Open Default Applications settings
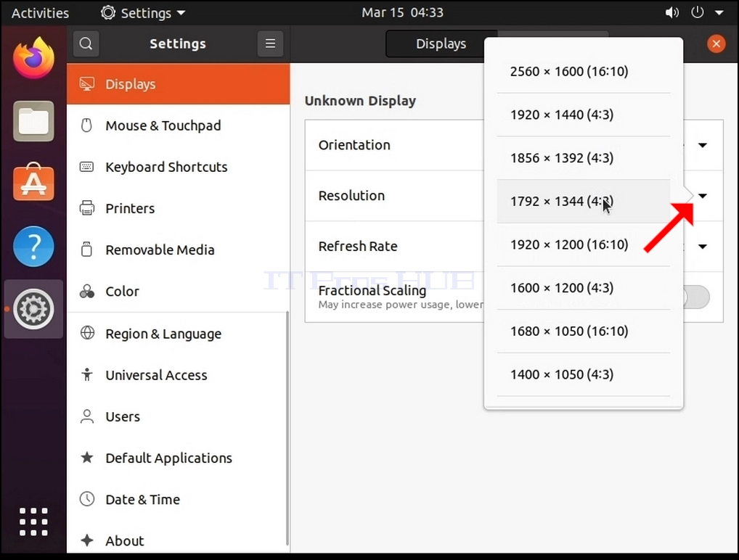This screenshot has height=560, width=739. point(178,458)
